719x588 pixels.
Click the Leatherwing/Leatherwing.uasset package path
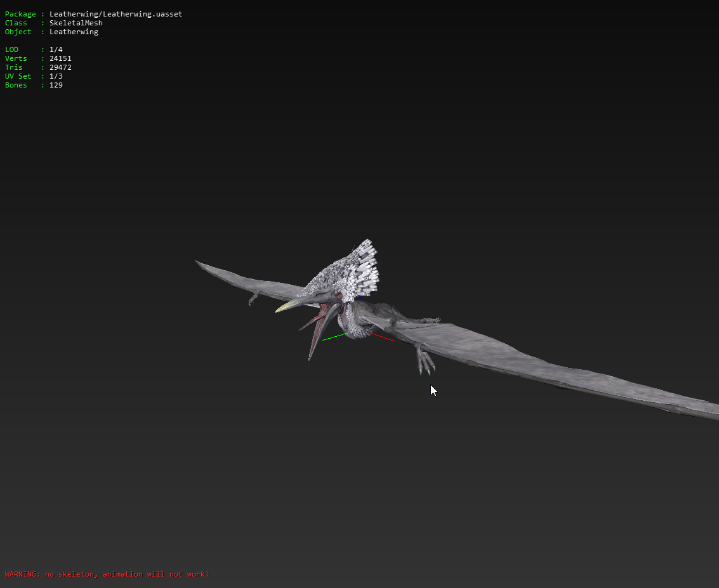tap(115, 14)
